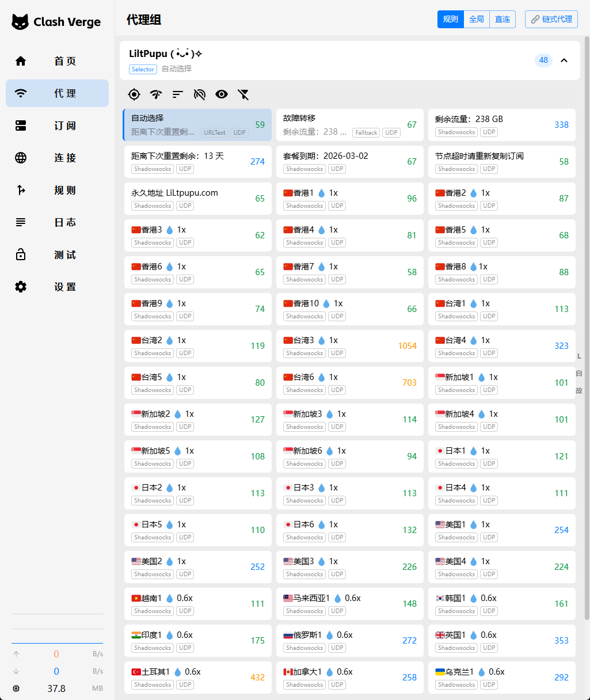Viewport: 590px width, 700px height.
Task: Click the crossed-out signal delay icon
Action: (200, 94)
